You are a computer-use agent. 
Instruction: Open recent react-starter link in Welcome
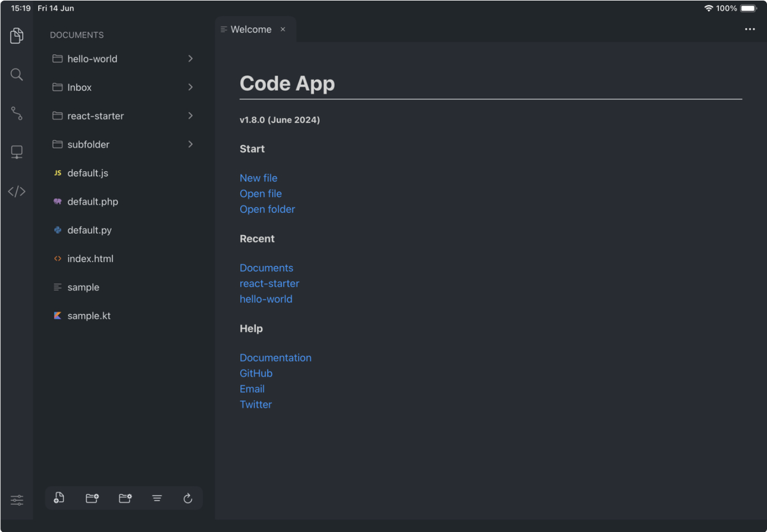[x=269, y=283]
